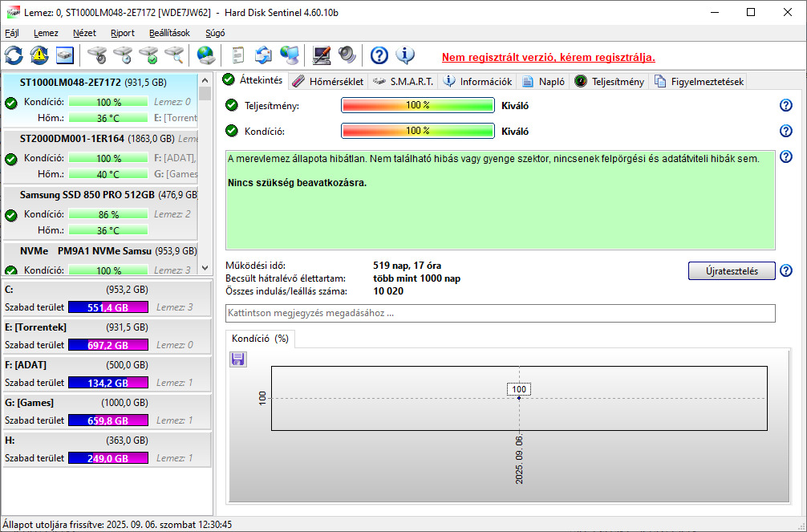Open the Teljesítmény tab

pos(610,82)
